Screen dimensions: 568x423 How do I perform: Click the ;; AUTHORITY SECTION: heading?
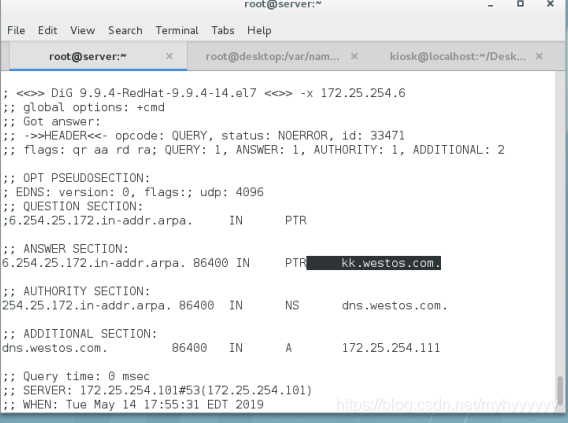click(x=76, y=291)
